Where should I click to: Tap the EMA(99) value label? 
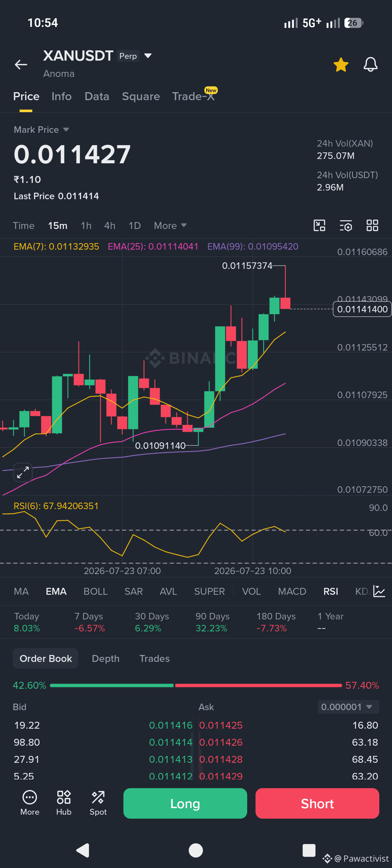point(253,247)
